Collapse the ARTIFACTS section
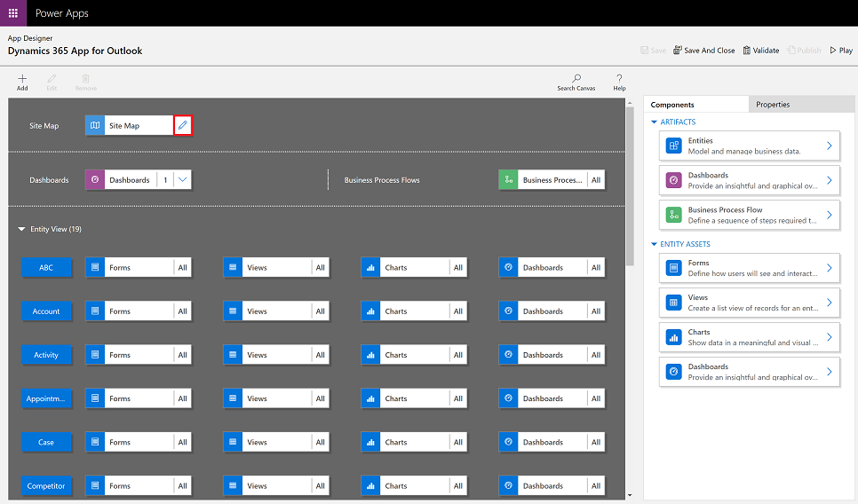 654,122
